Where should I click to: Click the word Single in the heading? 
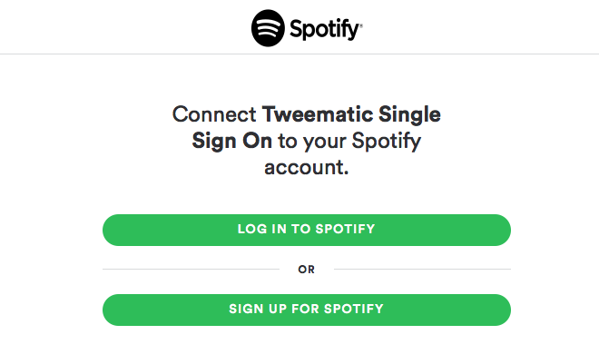(x=409, y=114)
